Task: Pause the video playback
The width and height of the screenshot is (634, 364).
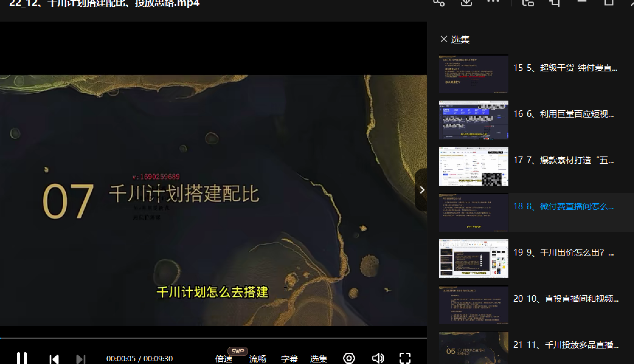Action: coord(22,358)
